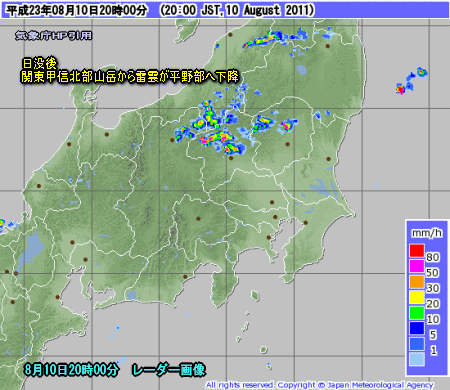The height and width of the screenshot is (390, 450).
Task: Click the mm/h legend unit label
Action: point(427,233)
